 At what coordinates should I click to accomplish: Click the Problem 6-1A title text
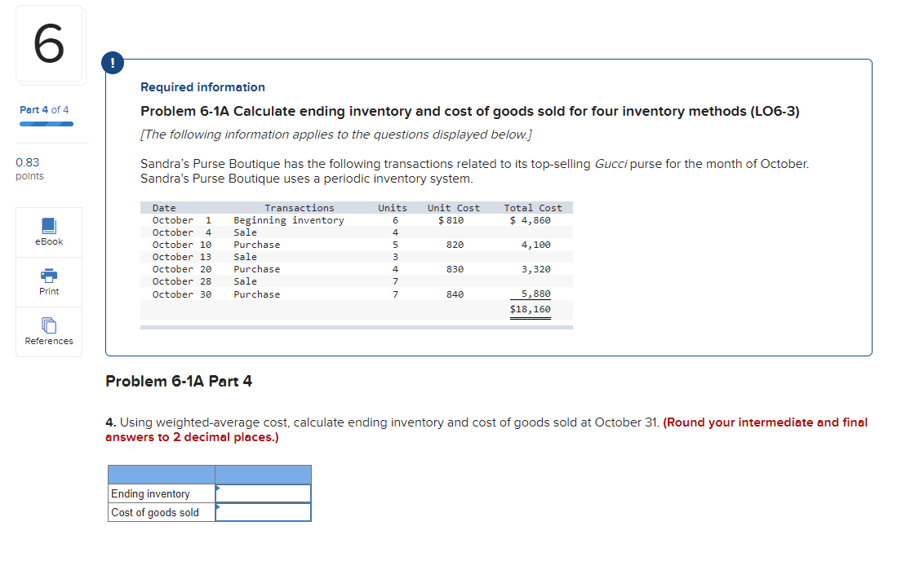470,111
